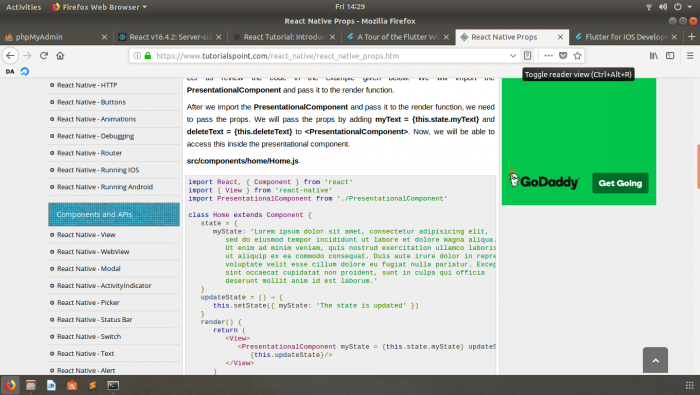Click the page vertical scrollbar

pos(698,166)
